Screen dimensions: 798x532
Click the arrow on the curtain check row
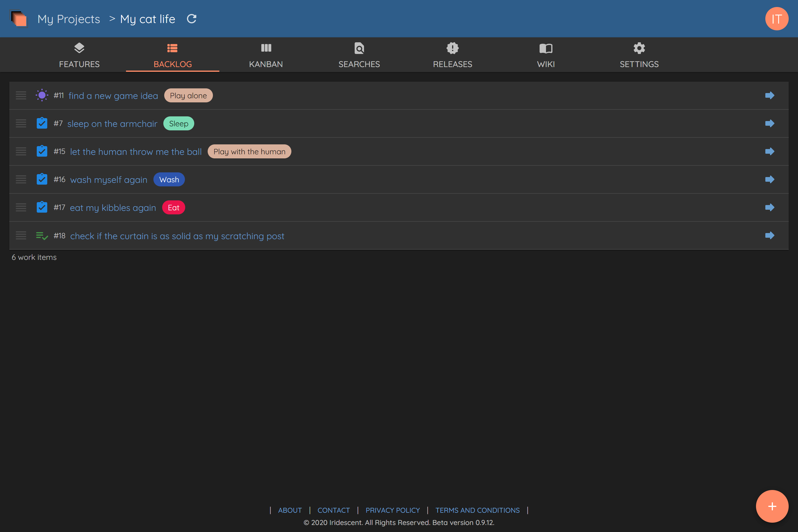(769, 235)
